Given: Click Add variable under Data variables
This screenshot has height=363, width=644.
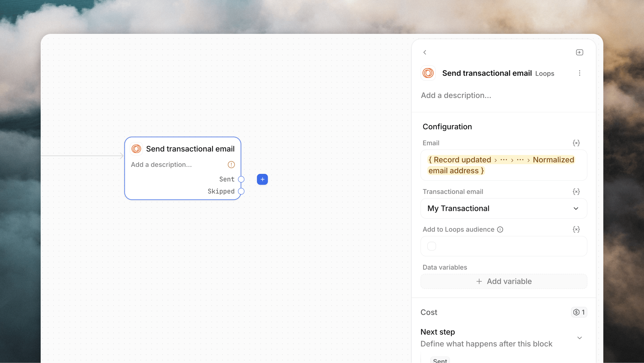Looking at the screenshot, I should click(x=504, y=281).
